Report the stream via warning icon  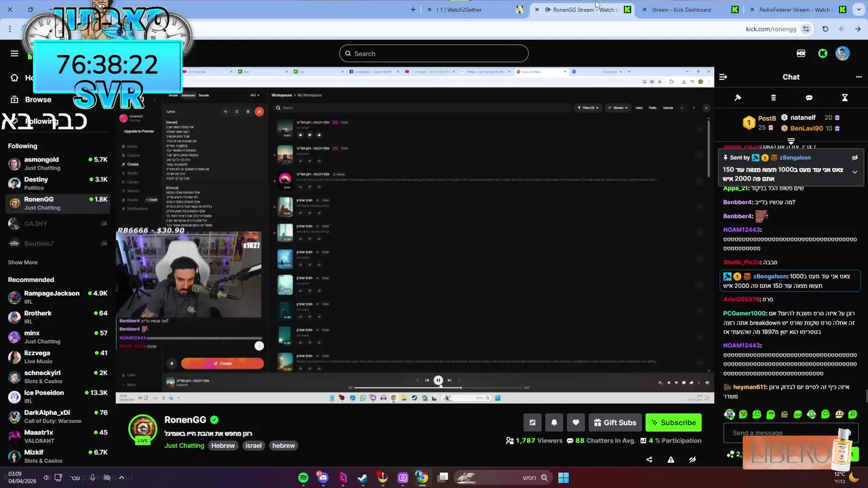pos(671,460)
